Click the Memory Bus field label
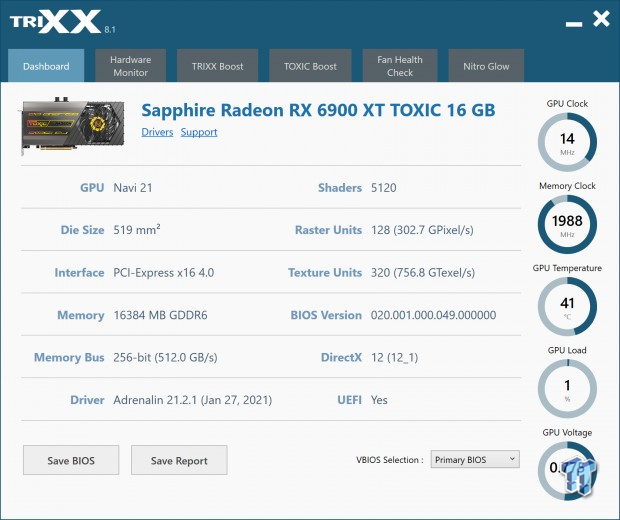 [69, 357]
